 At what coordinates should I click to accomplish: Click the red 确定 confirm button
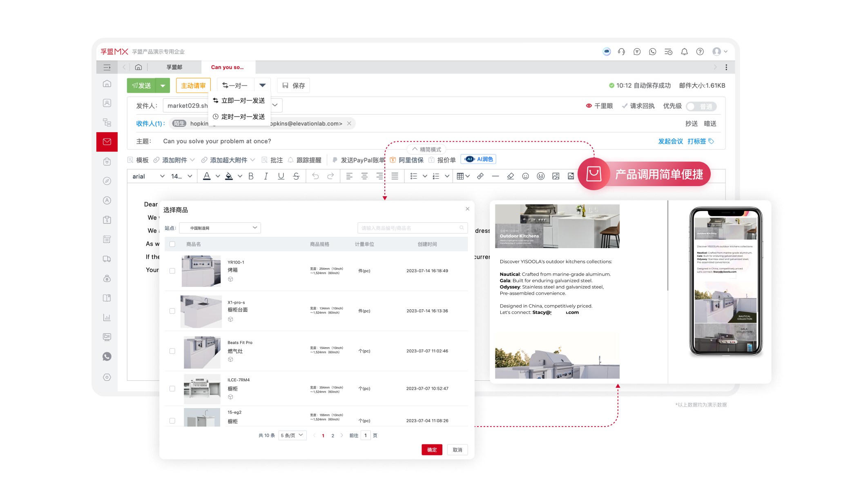pos(432,450)
